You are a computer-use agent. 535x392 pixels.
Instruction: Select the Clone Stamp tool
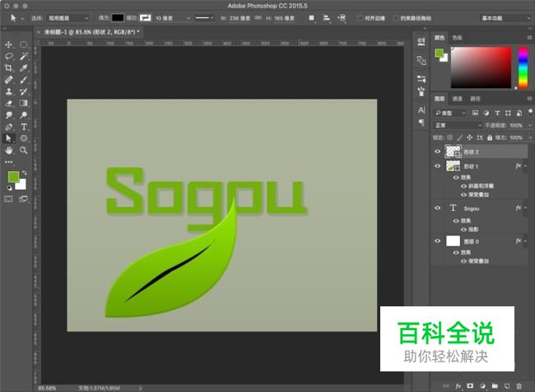[x=8, y=91]
